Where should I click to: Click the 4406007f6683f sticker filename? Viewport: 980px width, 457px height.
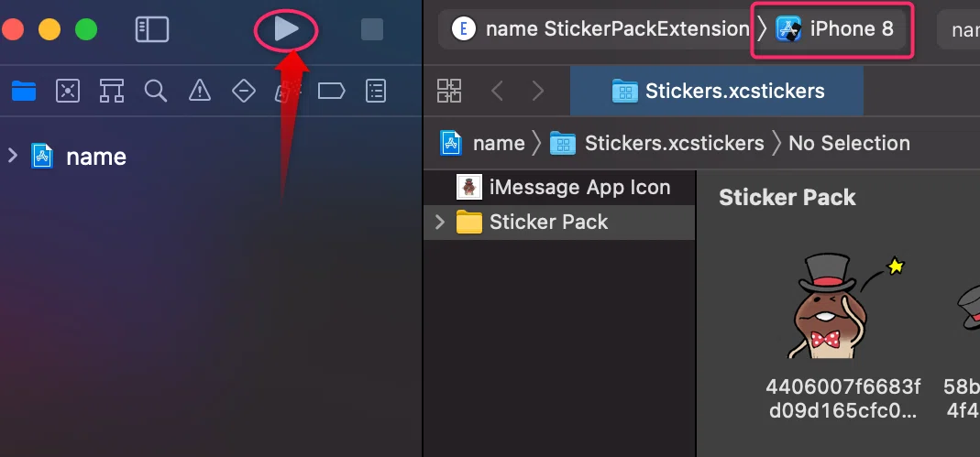[x=843, y=399]
